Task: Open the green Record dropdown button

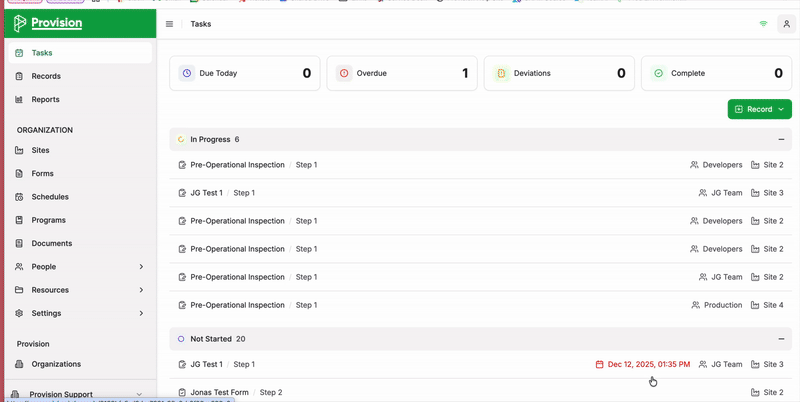Action: tap(759, 109)
